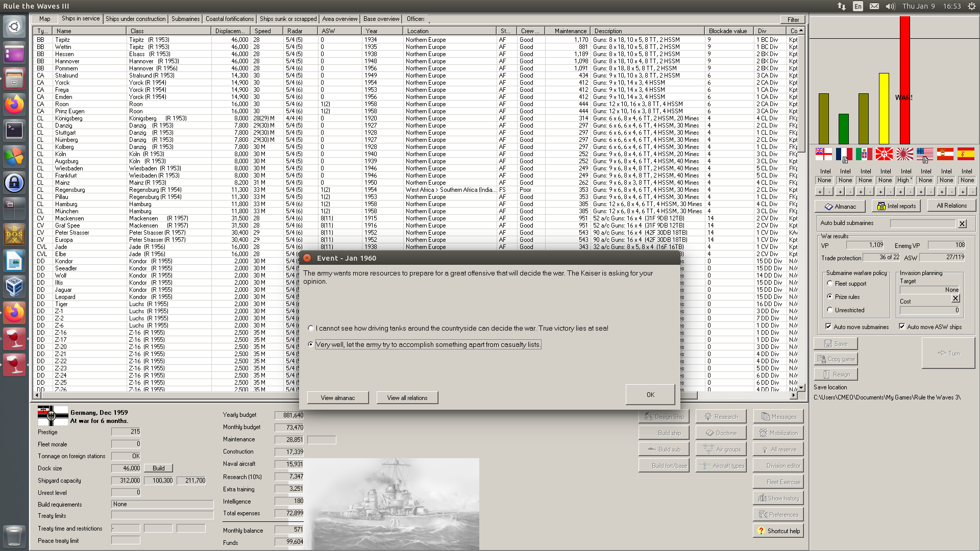Clear the Auto build submarines setting

pos(962,223)
